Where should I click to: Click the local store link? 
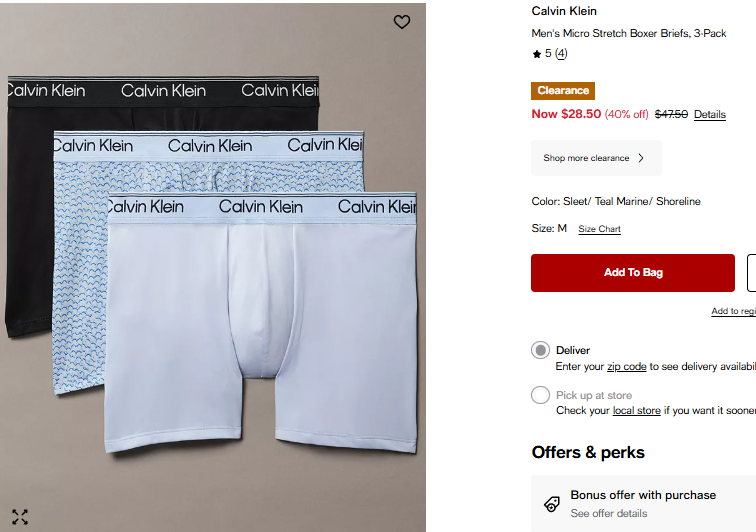pyautogui.click(x=636, y=410)
